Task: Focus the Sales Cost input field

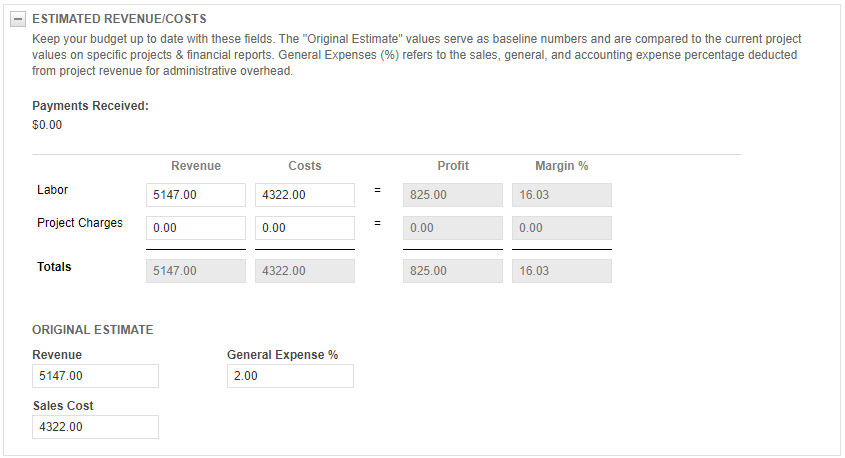Action: [x=95, y=427]
